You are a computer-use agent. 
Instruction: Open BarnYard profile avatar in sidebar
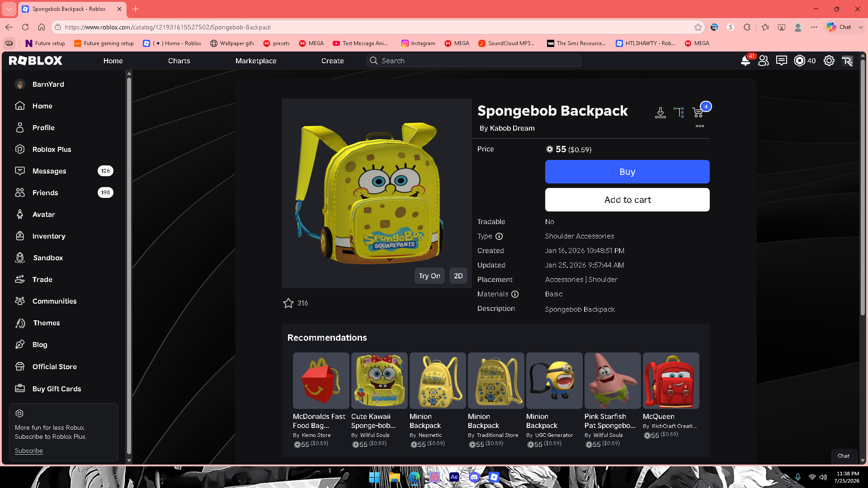20,84
